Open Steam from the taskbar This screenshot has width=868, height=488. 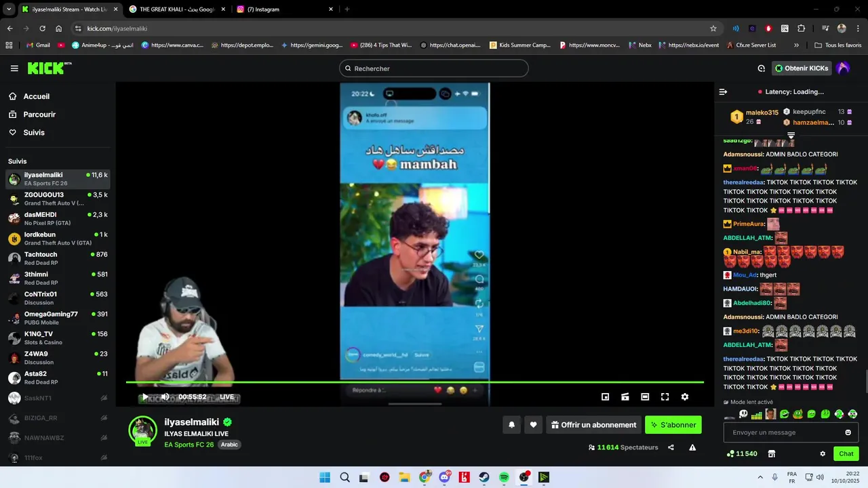(x=484, y=477)
